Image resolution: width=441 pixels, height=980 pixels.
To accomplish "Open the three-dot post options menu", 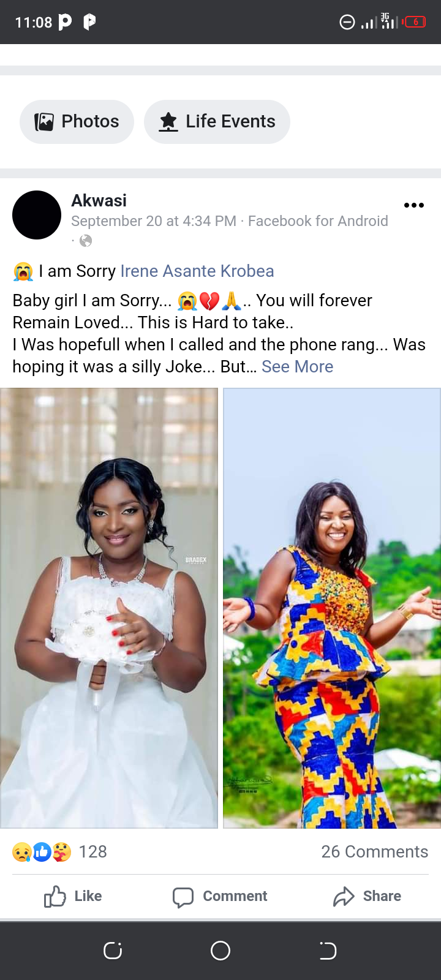I will (414, 205).
